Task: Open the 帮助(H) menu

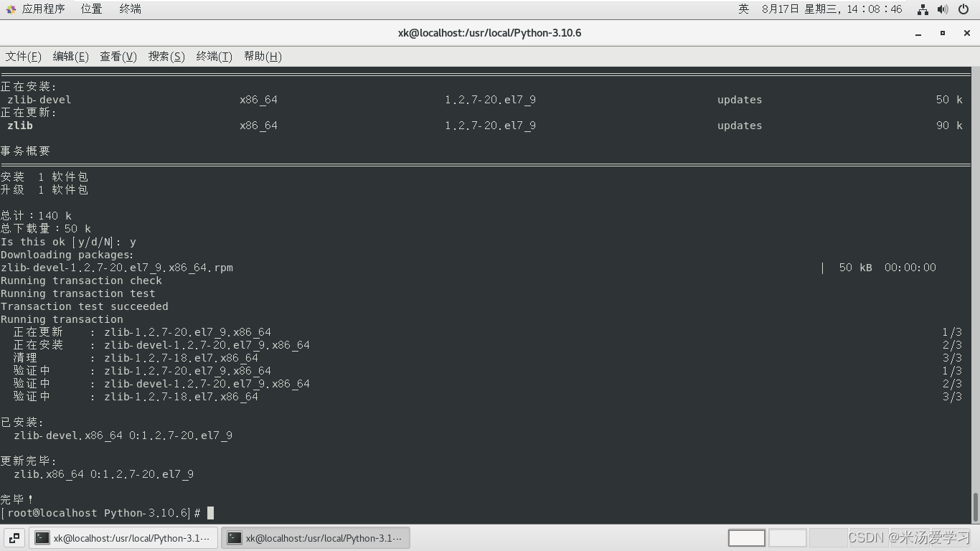Action: (x=263, y=56)
